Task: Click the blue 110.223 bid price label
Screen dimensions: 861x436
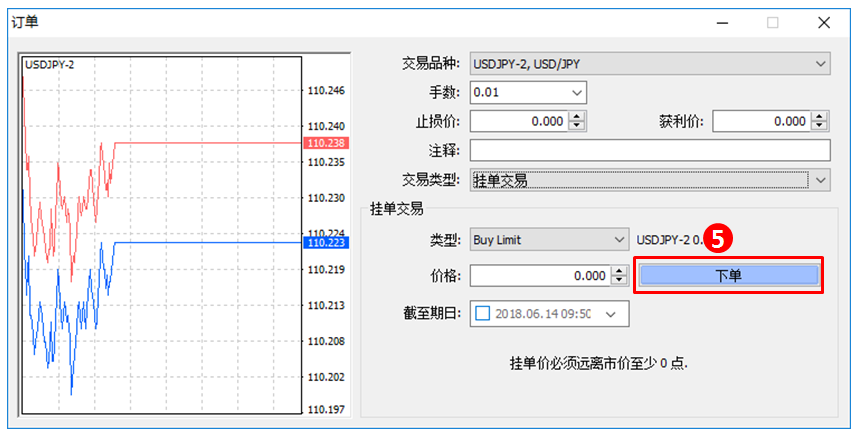Action: pyautogui.click(x=326, y=242)
